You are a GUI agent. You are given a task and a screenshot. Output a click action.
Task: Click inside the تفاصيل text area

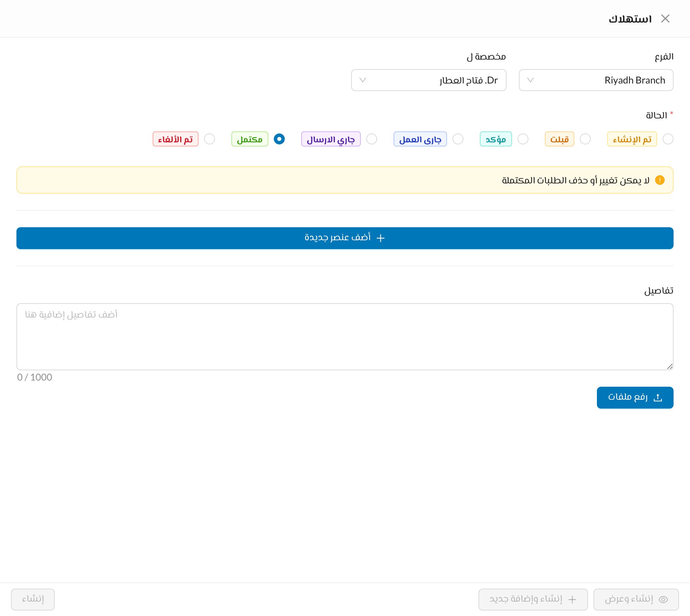click(x=345, y=336)
